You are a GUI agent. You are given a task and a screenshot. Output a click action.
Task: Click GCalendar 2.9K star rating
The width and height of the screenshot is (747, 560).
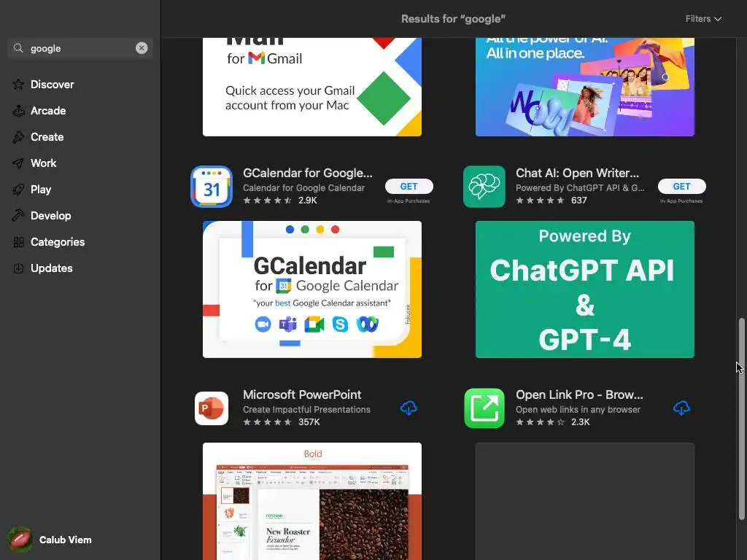click(x=279, y=201)
